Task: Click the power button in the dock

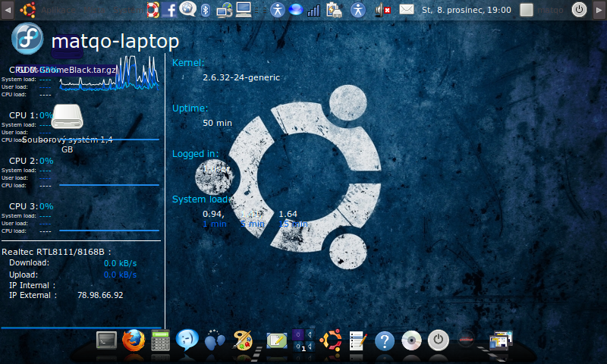Action: coord(439,340)
